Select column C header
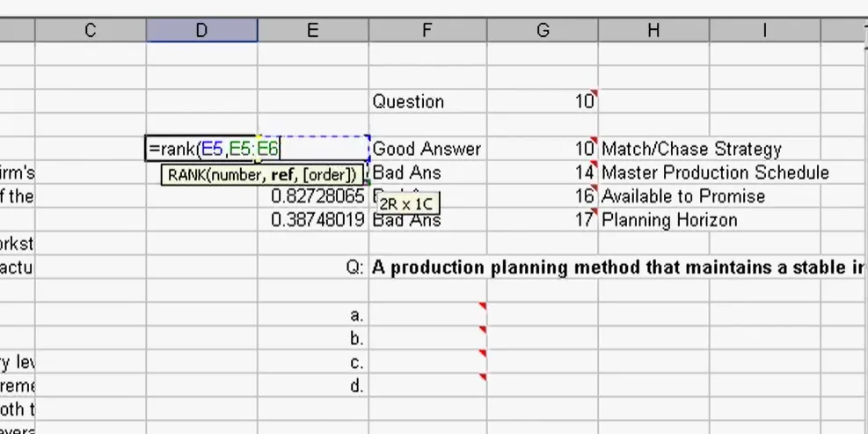Image resolution: width=868 pixels, height=434 pixels. coord(91,31)
